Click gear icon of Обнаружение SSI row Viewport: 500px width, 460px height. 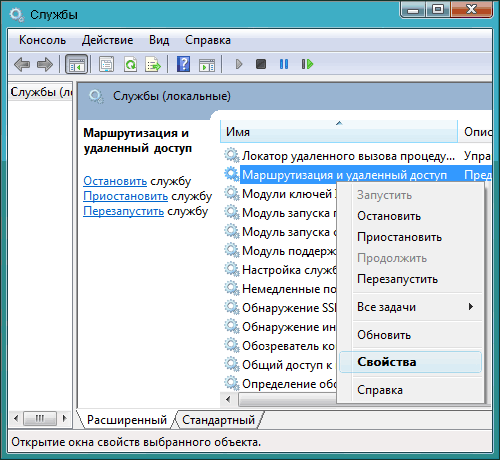(232, 307)
